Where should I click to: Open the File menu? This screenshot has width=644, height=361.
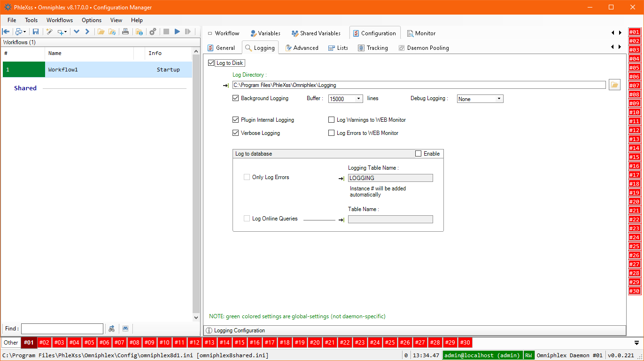tap(12, 20)
